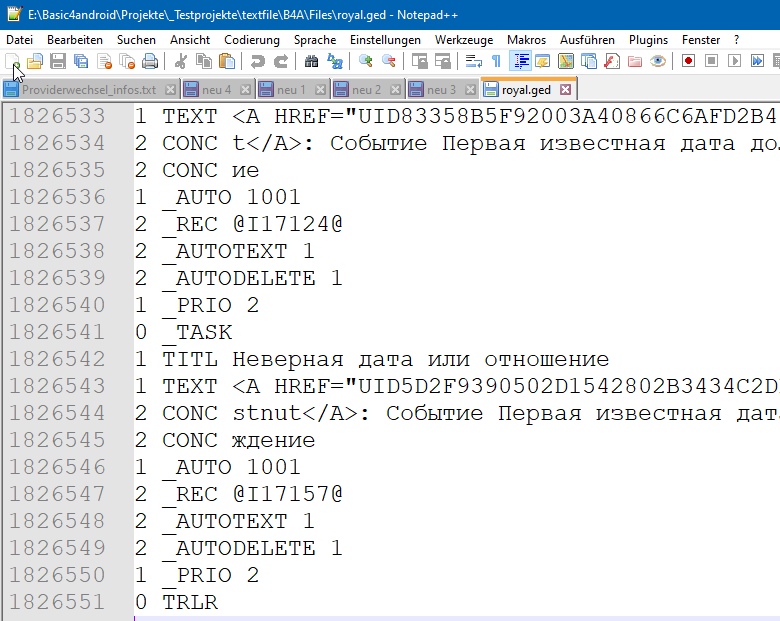Image resolution: width=780 pixels, height=621 pixels.
Task: Open the Function List icon
Action: pyautogui.click(x=612, y=61)
